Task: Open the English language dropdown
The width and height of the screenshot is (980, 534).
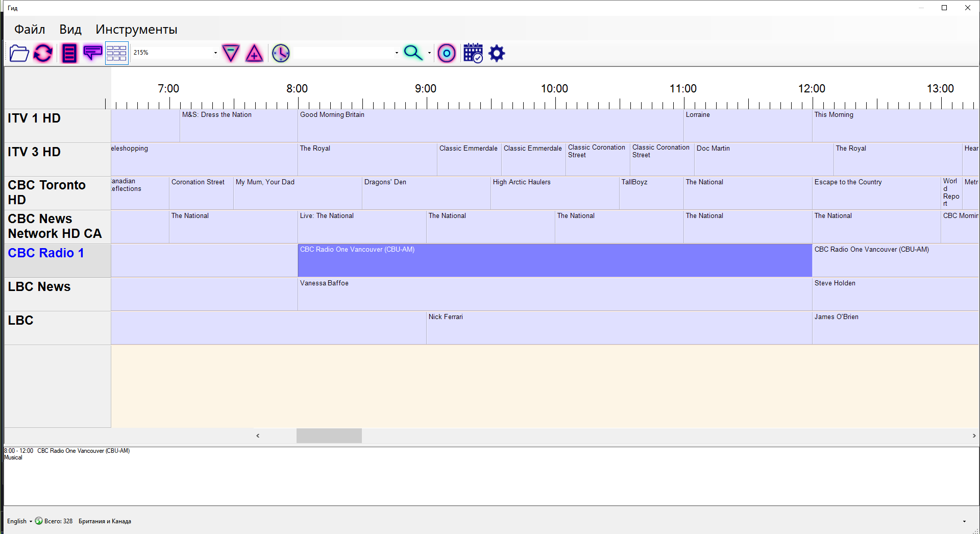Action: click(19, 521)
